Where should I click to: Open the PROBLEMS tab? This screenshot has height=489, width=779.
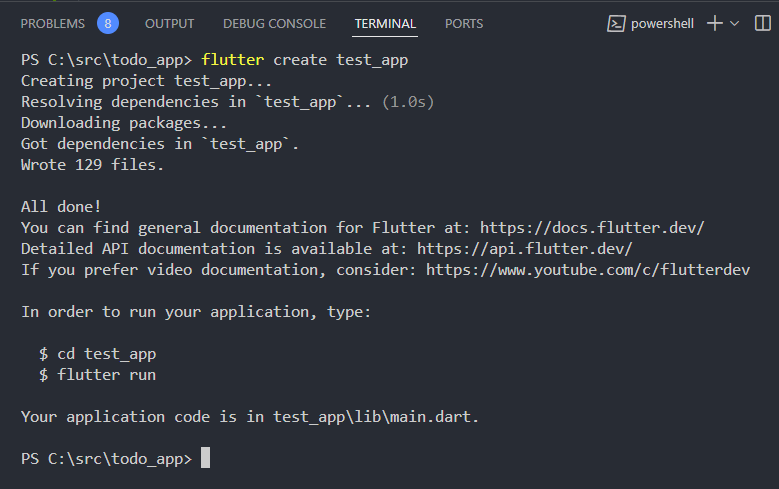click(x=53, y=23)
